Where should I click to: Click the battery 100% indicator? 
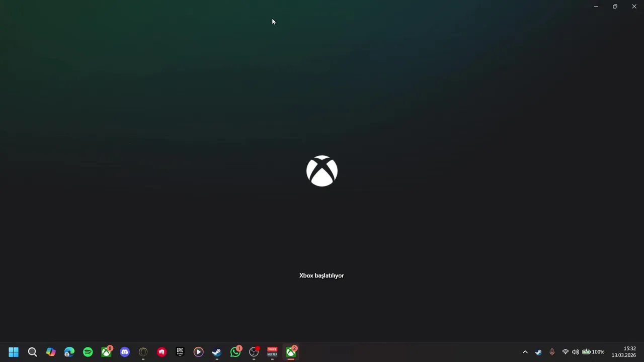(x=593, y=352)
